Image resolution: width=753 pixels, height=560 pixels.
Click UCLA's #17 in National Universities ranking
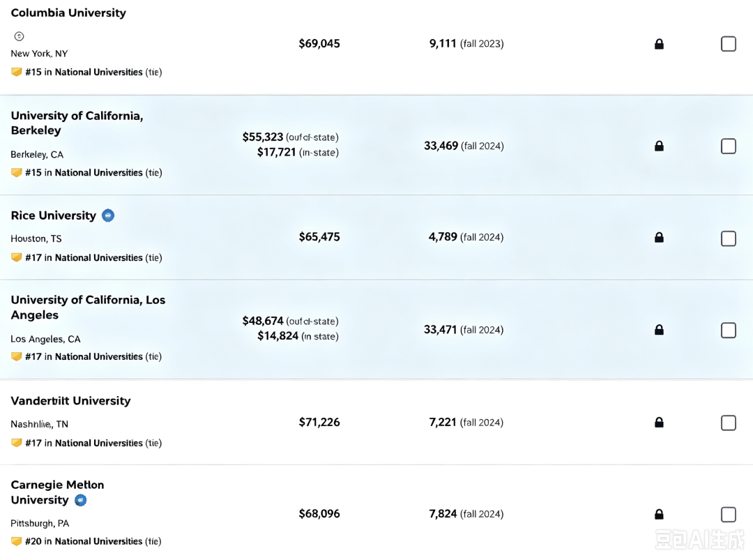coord(93,356)
